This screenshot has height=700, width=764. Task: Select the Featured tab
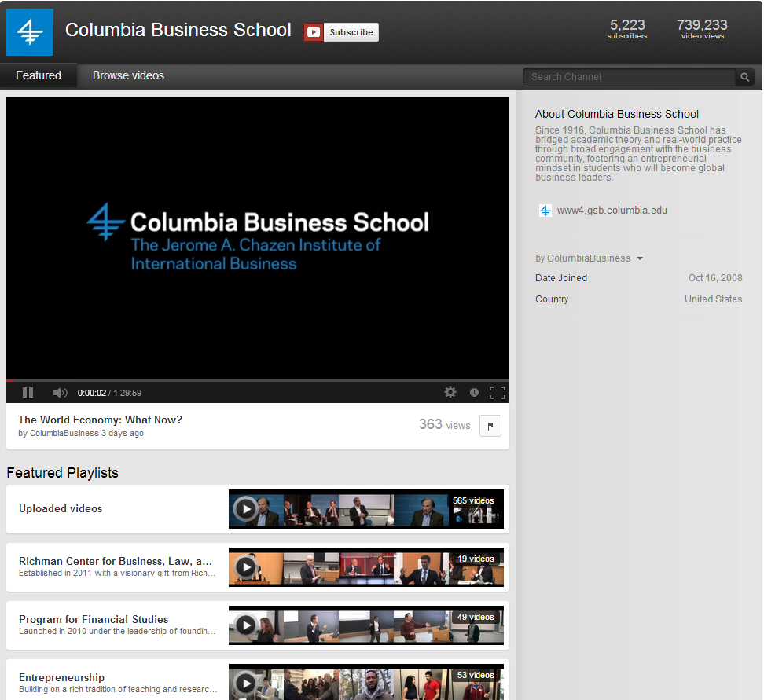tap(38, 75)
